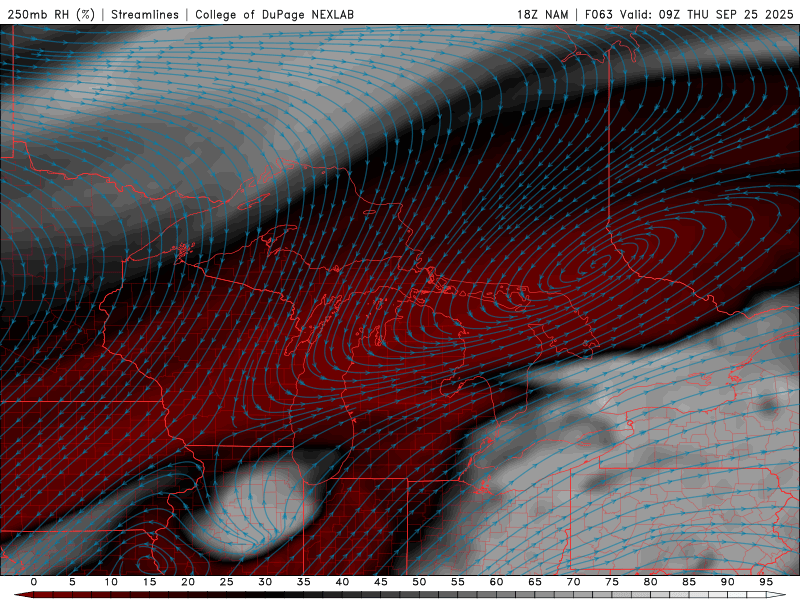Click "College of DuPage NEXLAB" text

(274, 14)
